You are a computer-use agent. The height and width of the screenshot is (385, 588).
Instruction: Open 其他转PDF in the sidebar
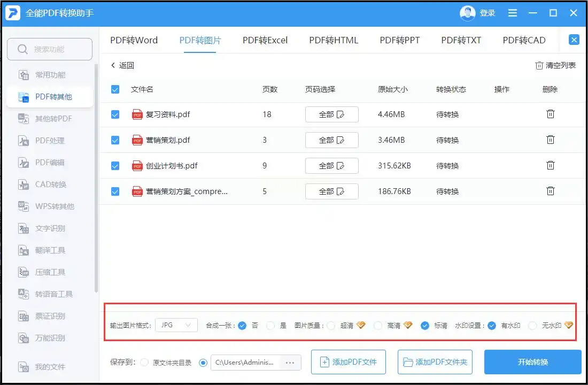(x=50, y=119)
